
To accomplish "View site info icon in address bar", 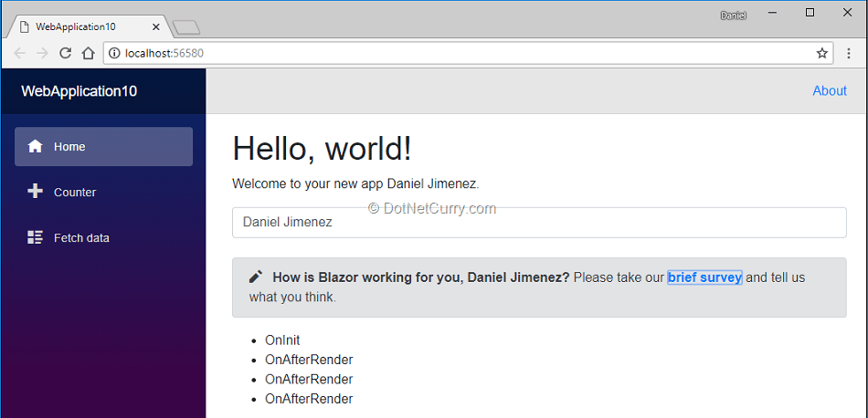I will coord(114,53).
